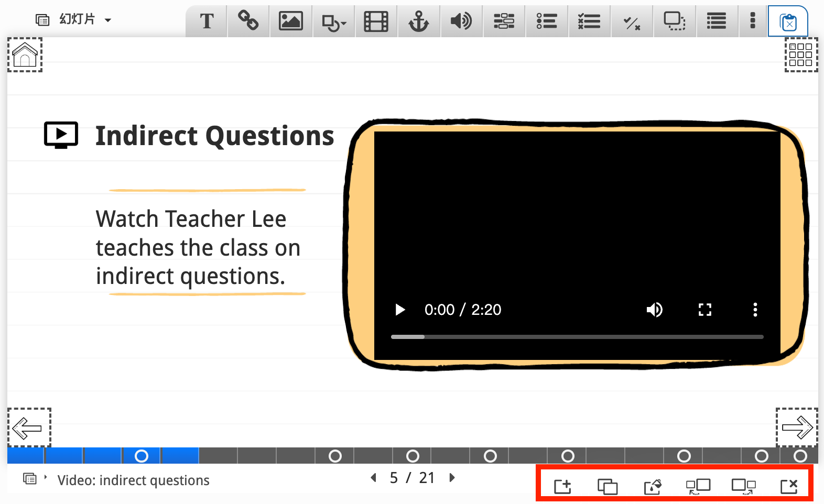Insert a video with the film strip icon
This screenshot has height=504, width=824.
tap(376, 21)
